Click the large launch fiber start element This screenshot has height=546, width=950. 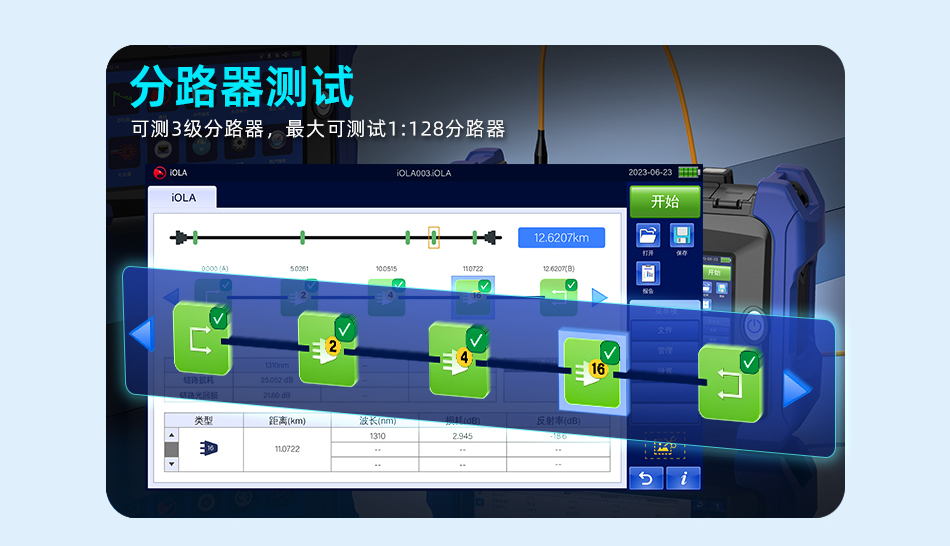(202, 337)
